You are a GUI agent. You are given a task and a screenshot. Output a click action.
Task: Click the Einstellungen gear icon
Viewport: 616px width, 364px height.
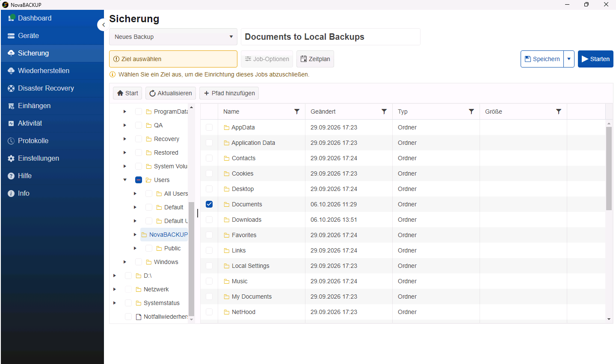pos(11,159)
